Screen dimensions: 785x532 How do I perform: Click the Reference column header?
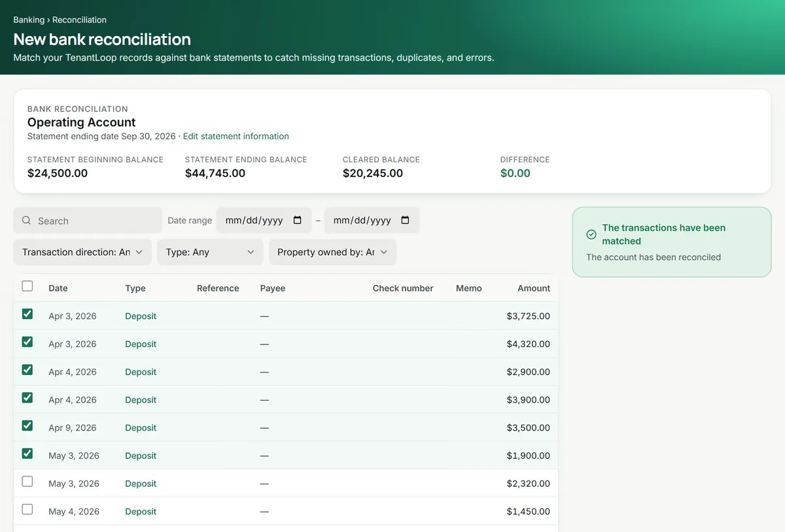218,288
